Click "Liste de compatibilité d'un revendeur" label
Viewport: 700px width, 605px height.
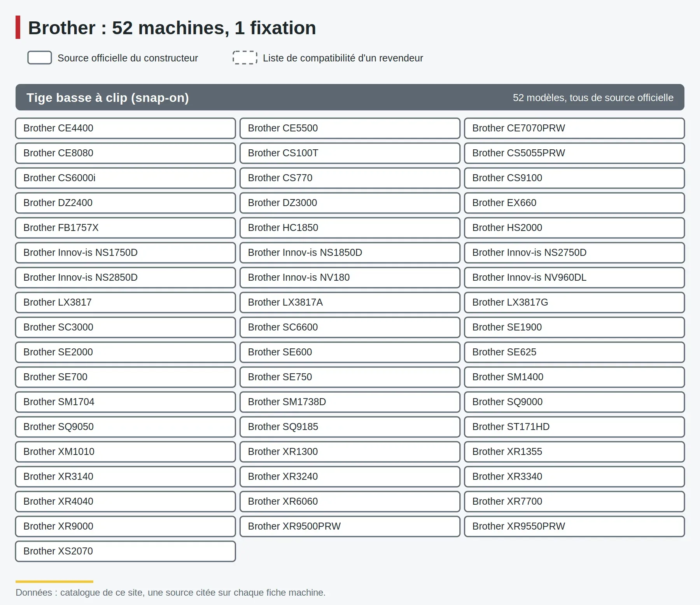tap(343, 58)
